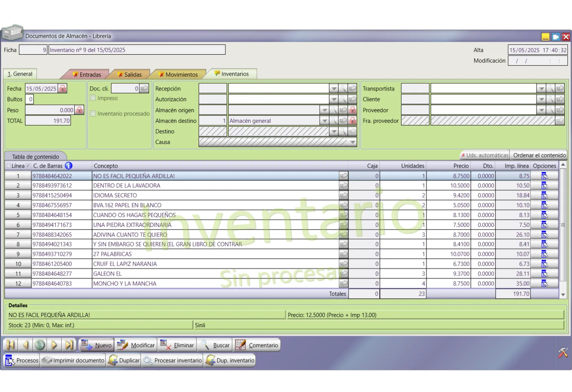Toggle the checkbox before Línea header
The image size is (572, 392).
point(8,166)
